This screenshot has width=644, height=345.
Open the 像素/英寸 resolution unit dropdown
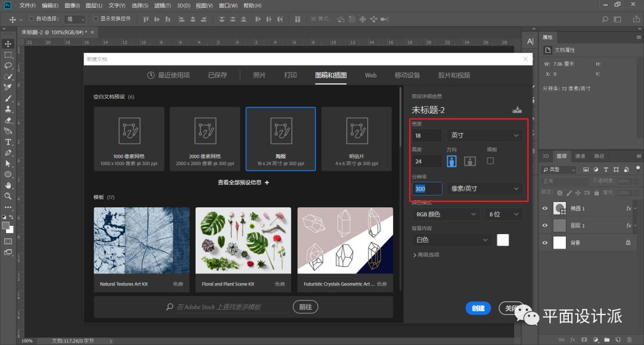484,188
